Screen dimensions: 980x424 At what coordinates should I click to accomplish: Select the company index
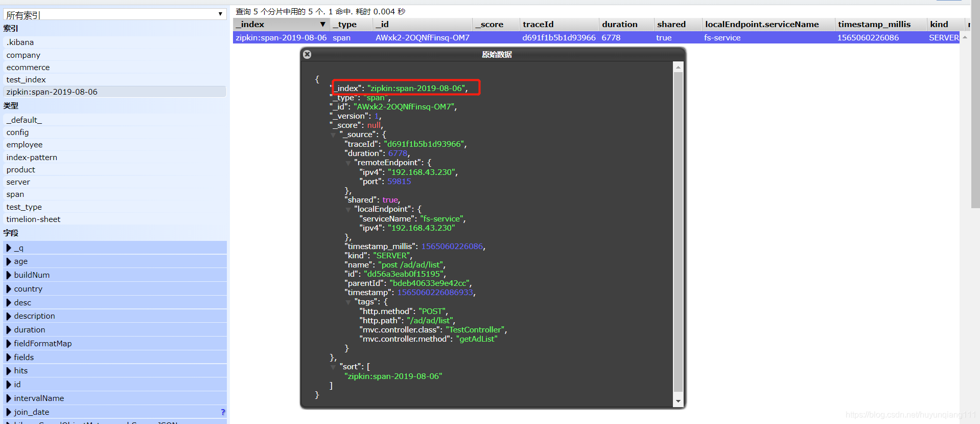pyautogui.click(x=115, y=55)
